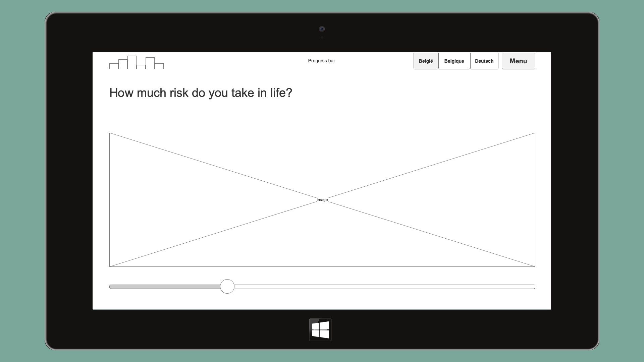This screenshot has width=644, height=362.
Task: Click the shortest bar in the logo
Action: tap(141, 67)
